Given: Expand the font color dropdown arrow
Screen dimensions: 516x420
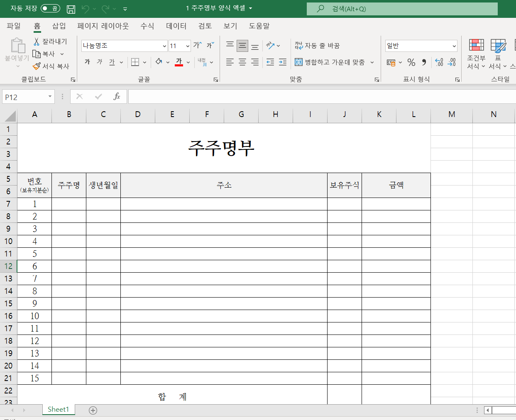Looking at the screenshot, I should pos(188,62).
